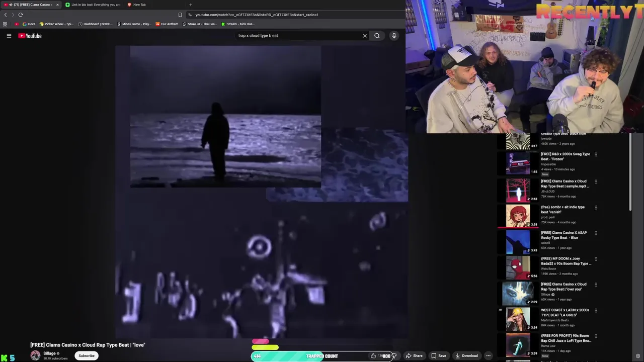Viewport: 644px width, 362px height.
Task: Open the Sillage channel avatar
Action: pyautogui.click(x=35, y=355)
